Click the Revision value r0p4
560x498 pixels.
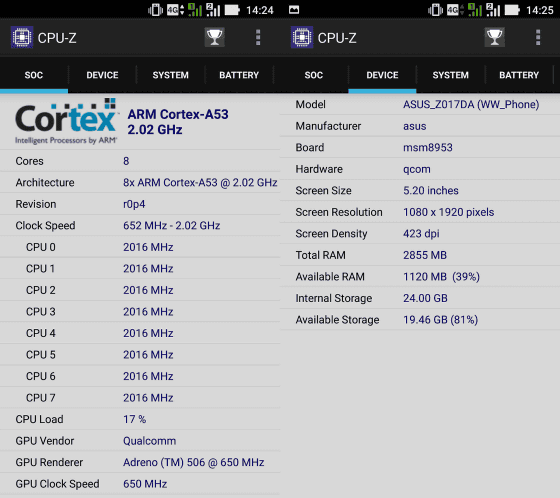134,204
